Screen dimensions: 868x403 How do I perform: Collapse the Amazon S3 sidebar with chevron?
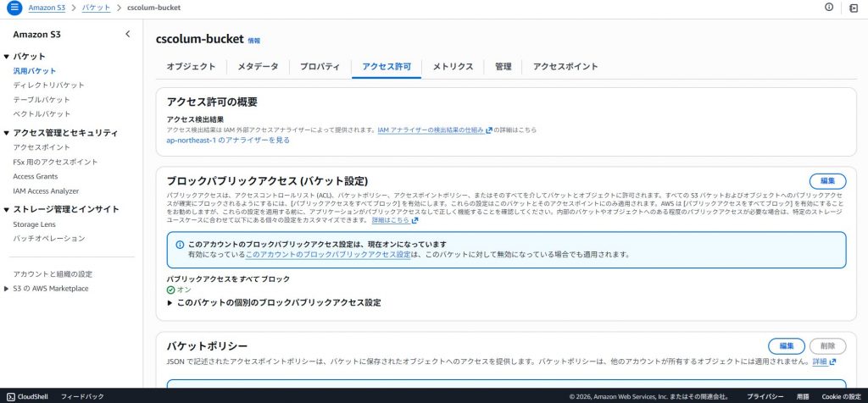pyautogui.click(x=127, y=35)
